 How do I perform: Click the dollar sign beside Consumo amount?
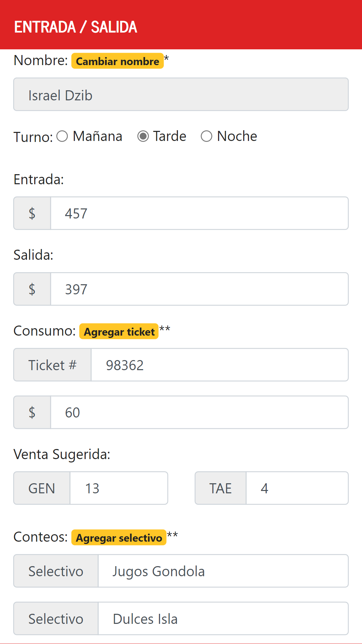(x=32, y=412)
